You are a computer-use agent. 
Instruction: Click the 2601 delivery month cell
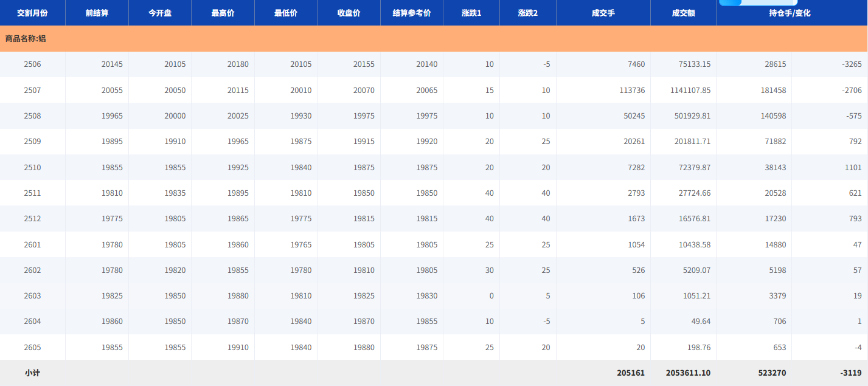(32, 244)
